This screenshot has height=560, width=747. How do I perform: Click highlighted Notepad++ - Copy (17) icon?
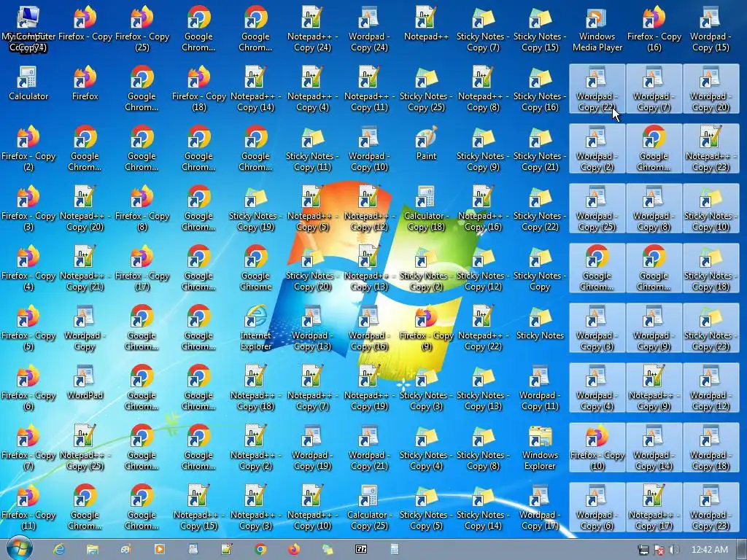coord(654,508)
